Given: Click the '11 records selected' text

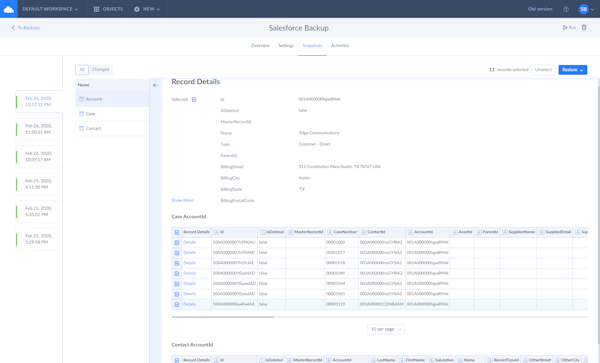Looking at the screenshot, I should pos(509,70).
